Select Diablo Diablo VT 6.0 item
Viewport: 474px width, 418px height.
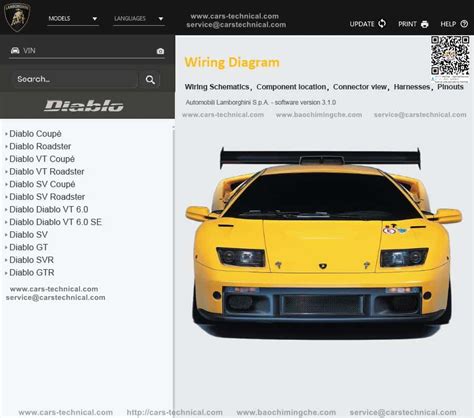(49, 209)
